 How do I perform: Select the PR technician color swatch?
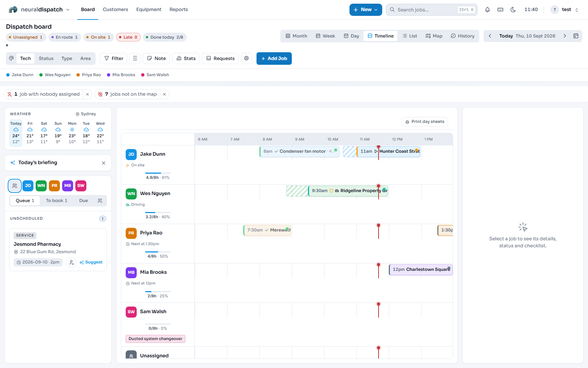[54, 186]
